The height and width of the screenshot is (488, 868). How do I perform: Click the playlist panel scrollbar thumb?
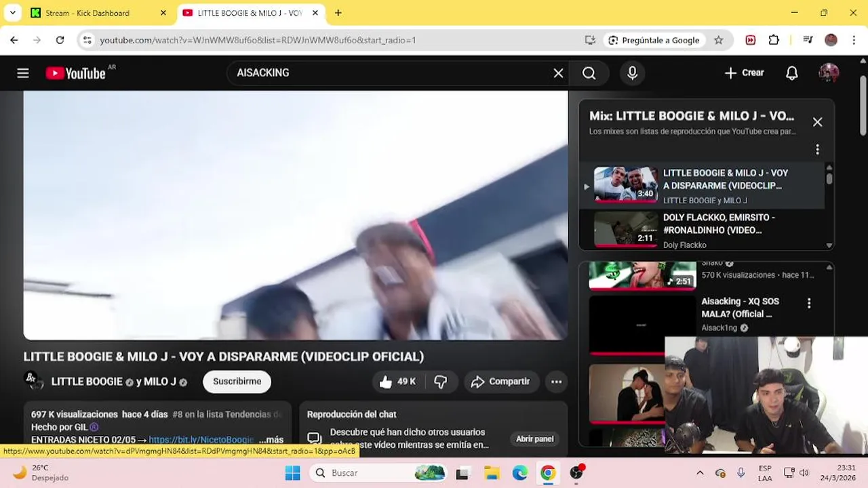829,178
